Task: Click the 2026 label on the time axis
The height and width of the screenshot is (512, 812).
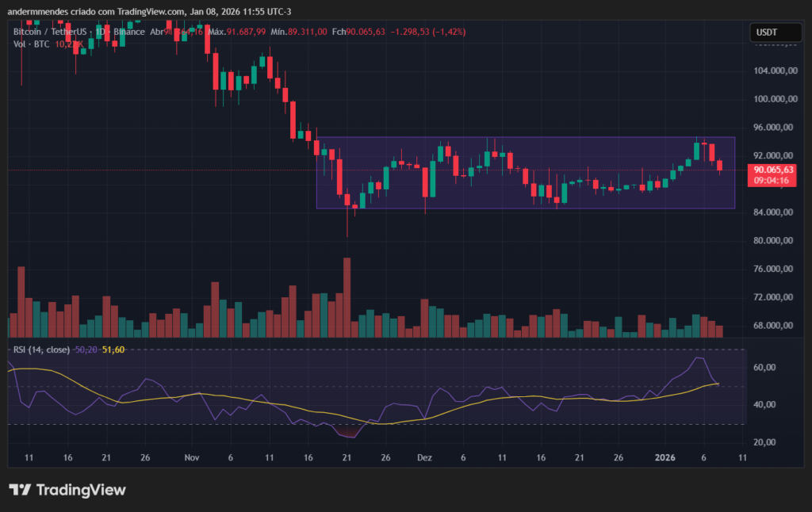Action: pos(665,458)
